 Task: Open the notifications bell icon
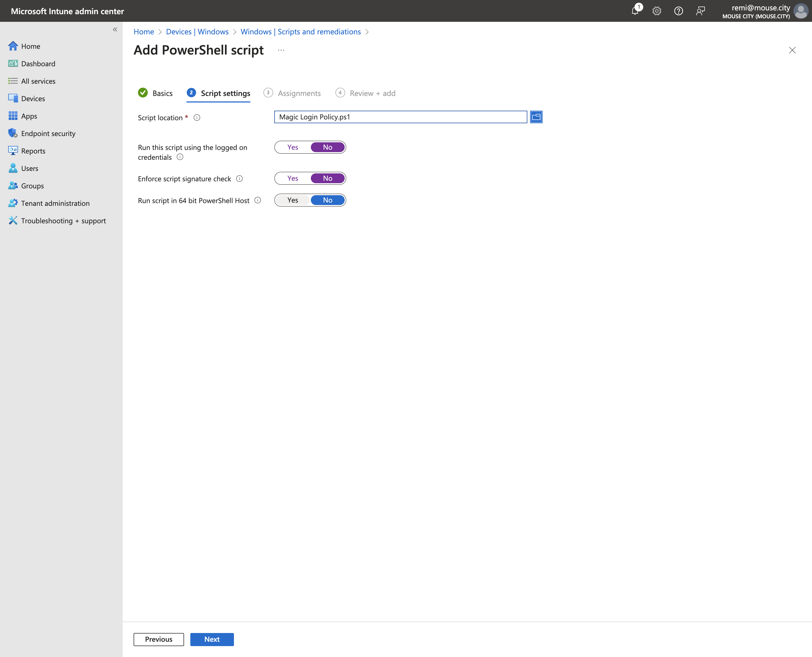coord(635,11)
